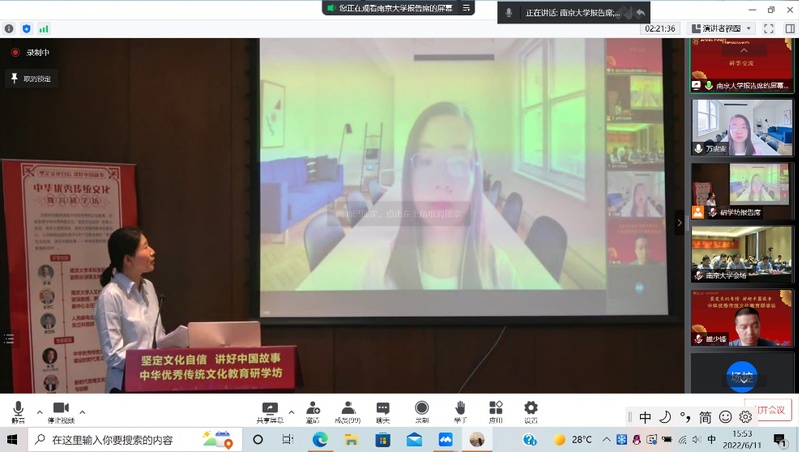Open the Chat panel

[383, 411]
